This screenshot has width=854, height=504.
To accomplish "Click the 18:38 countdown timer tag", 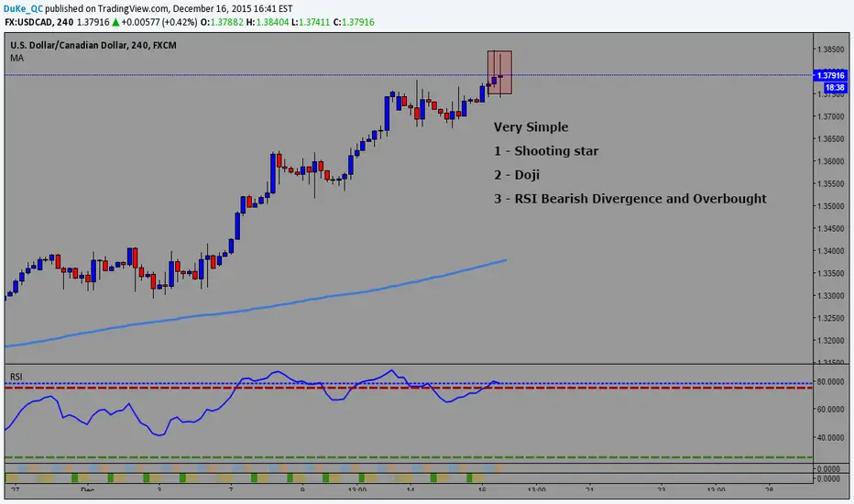I will [x=835, y=87].
